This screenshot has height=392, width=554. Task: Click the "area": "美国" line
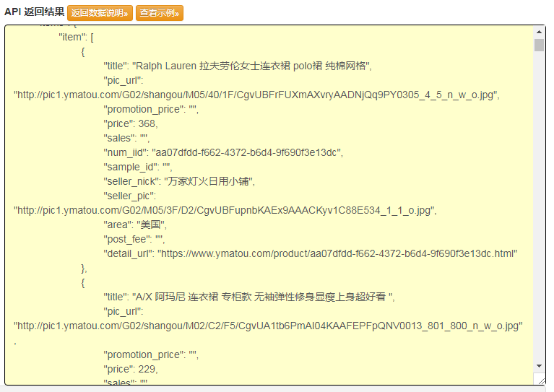(x=134, y=225)
